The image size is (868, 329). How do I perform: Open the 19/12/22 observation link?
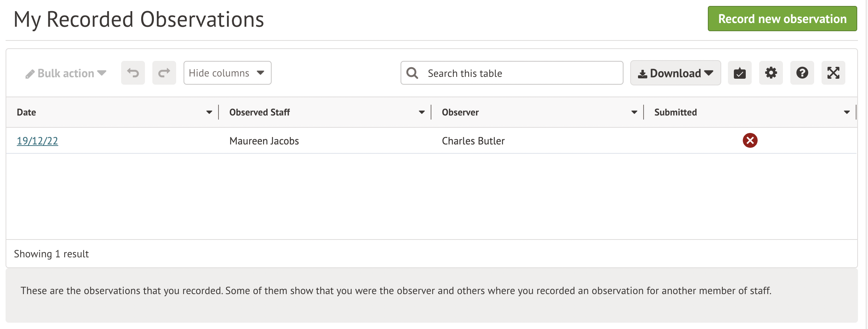tap(38, 141)
